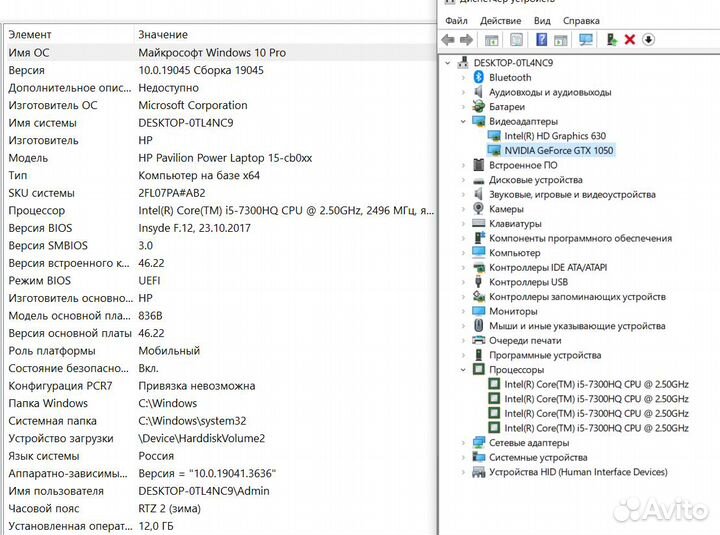The height and width of the screenshot is (535, 720).
Task: Click the Процессор row label
Action: click(37, 211)
